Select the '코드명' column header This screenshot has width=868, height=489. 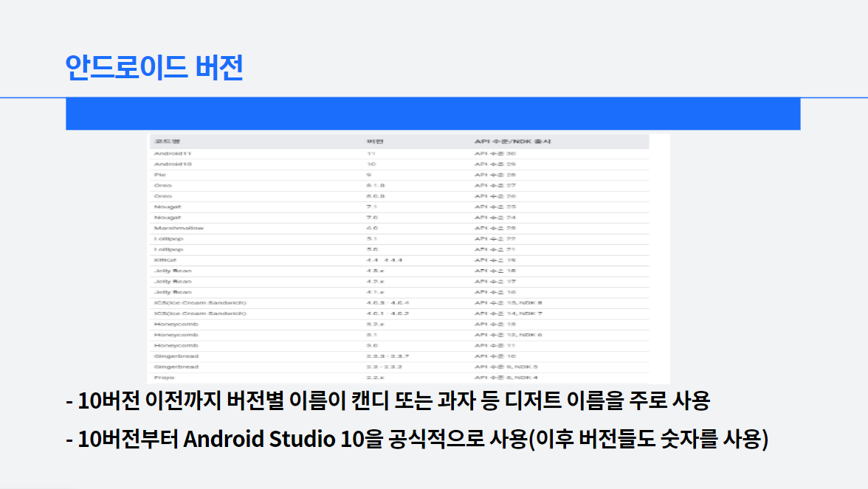[x=162, y=142]
